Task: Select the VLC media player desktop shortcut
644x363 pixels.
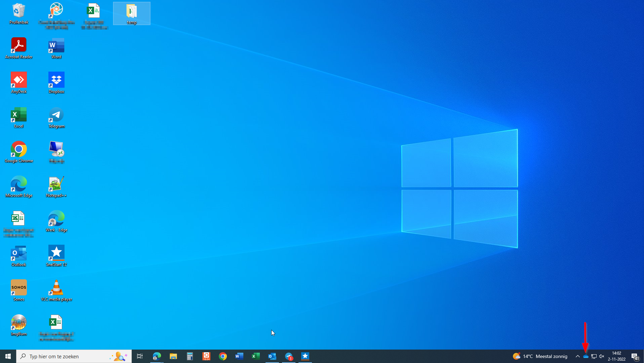Action: click(56, 290)
